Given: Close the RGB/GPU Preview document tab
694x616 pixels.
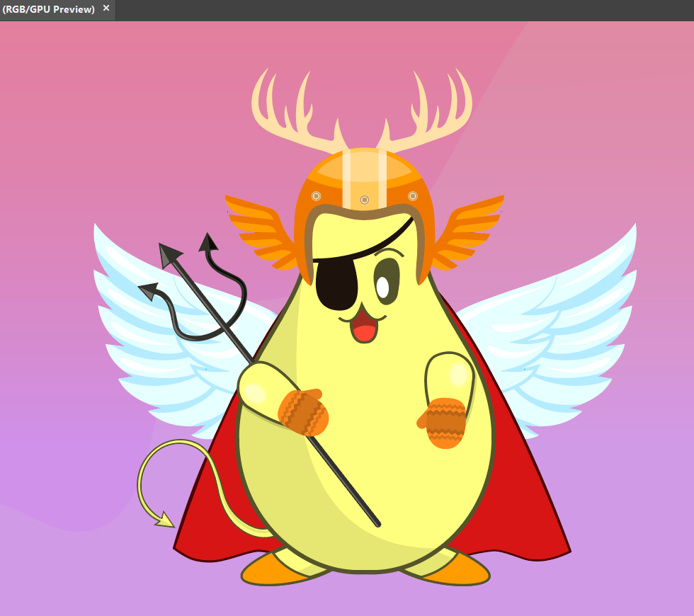Looking at the screenshot, I should (x=106, y=8).
